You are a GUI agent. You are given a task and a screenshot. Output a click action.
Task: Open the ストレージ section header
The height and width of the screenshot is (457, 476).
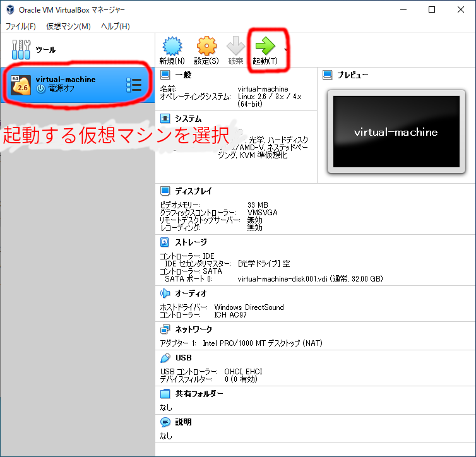[x=191, y=242]
